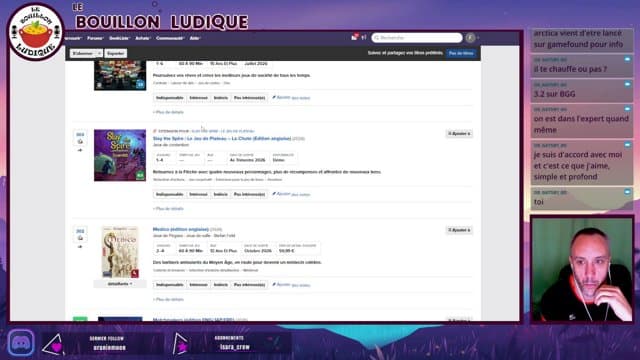Open the Communauté menu
Screen dimensions: 640x360
coord(170,38)
